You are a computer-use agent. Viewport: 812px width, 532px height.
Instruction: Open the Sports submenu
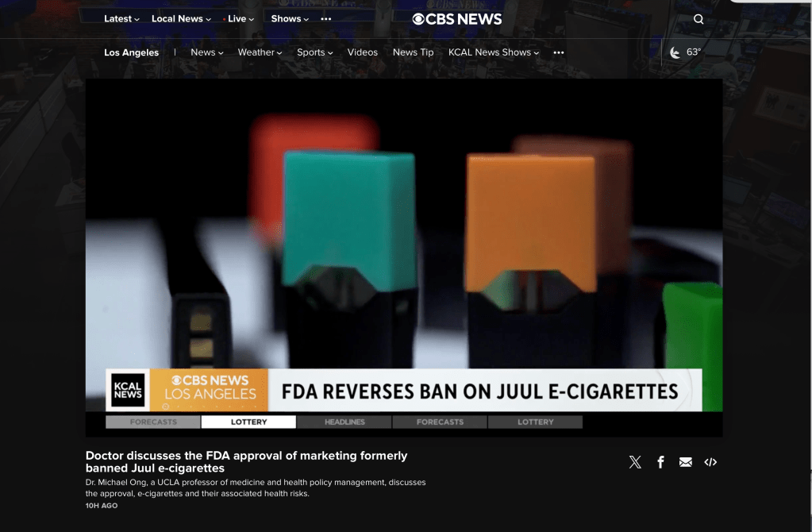point(314,52)
